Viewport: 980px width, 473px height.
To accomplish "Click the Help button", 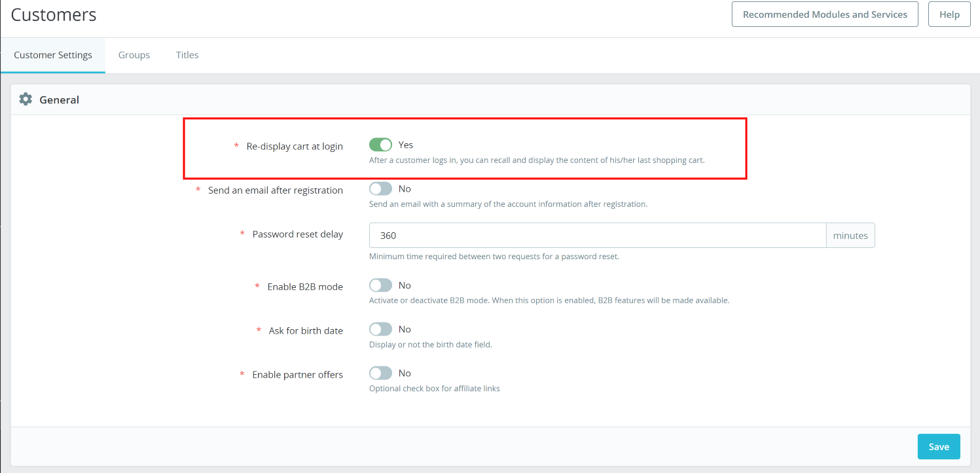I will point(949,14).
